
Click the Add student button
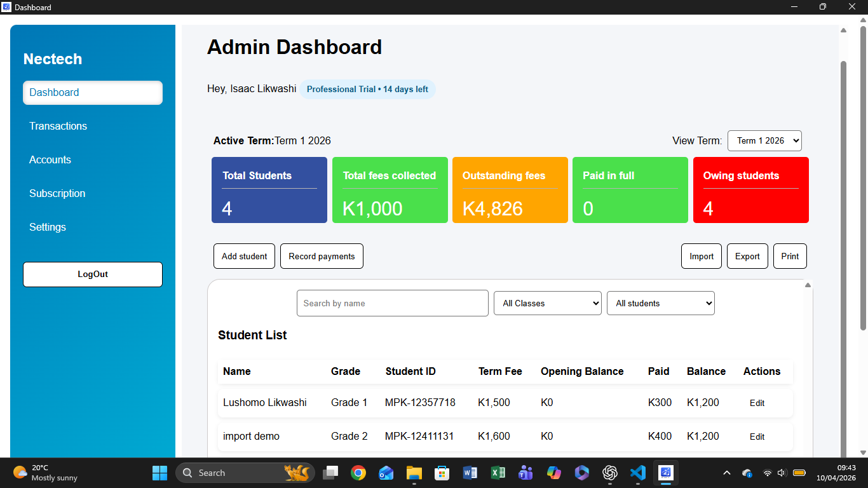244,255
